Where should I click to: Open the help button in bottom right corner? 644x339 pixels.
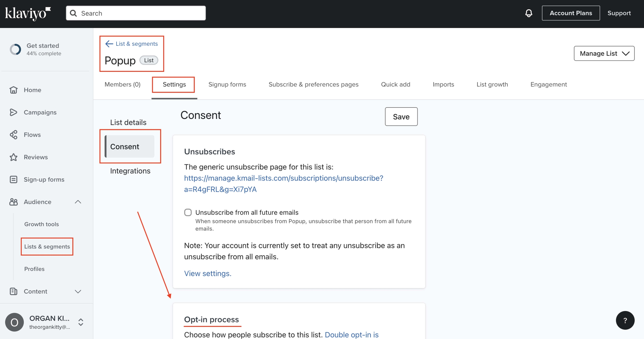[x=625, y=320]
